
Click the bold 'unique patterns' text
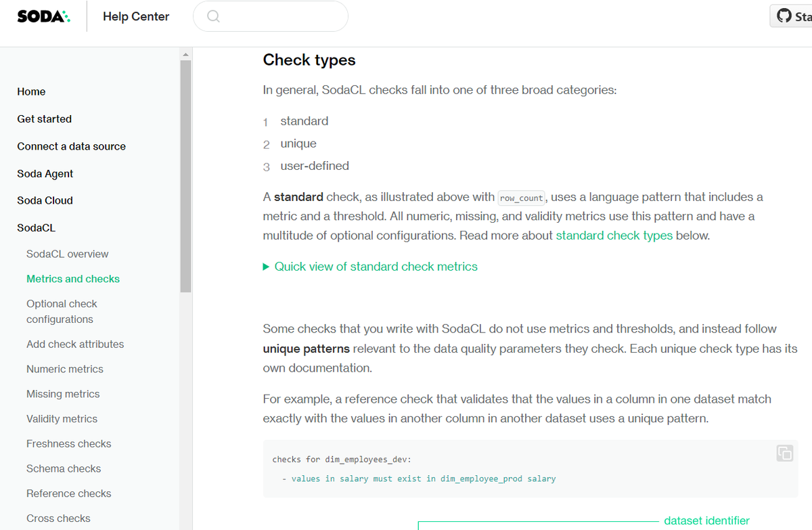pos(307,349)
